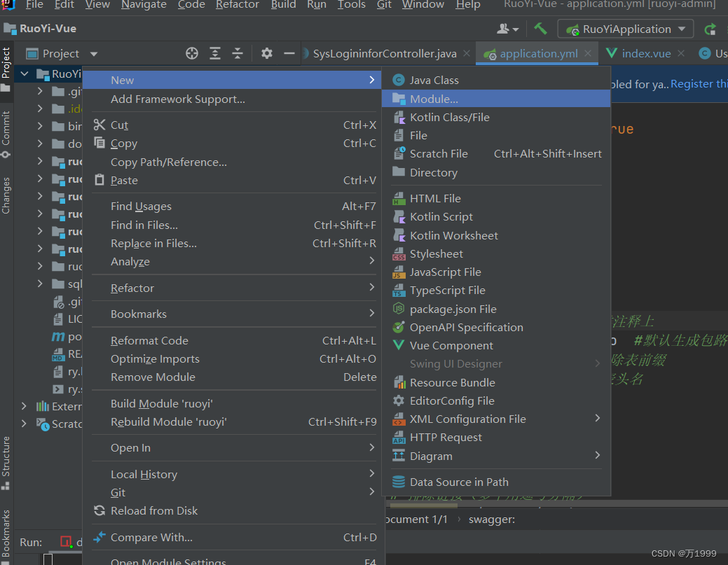Click Replace in Files...

(232, 244)
